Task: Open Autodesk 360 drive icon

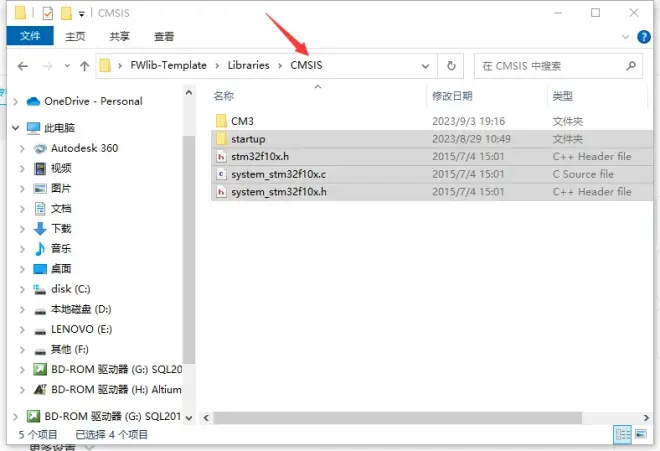Action: (x=40, y=148)
